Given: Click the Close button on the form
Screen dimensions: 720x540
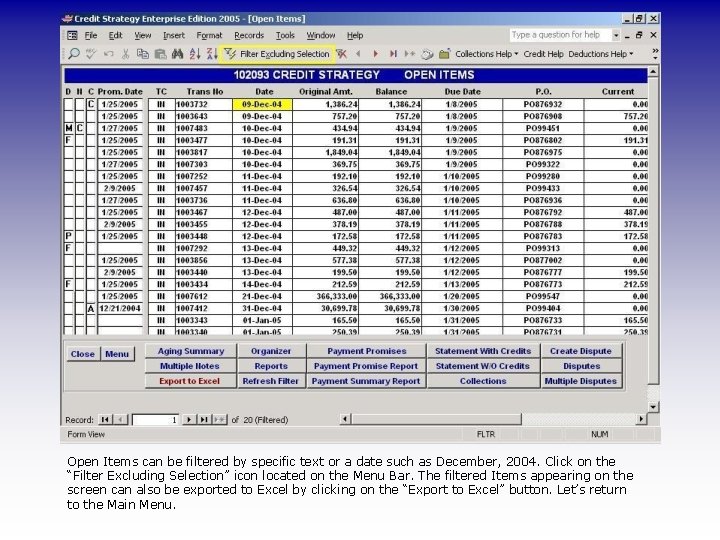Looking at the screenshot, I should point(83,354).
